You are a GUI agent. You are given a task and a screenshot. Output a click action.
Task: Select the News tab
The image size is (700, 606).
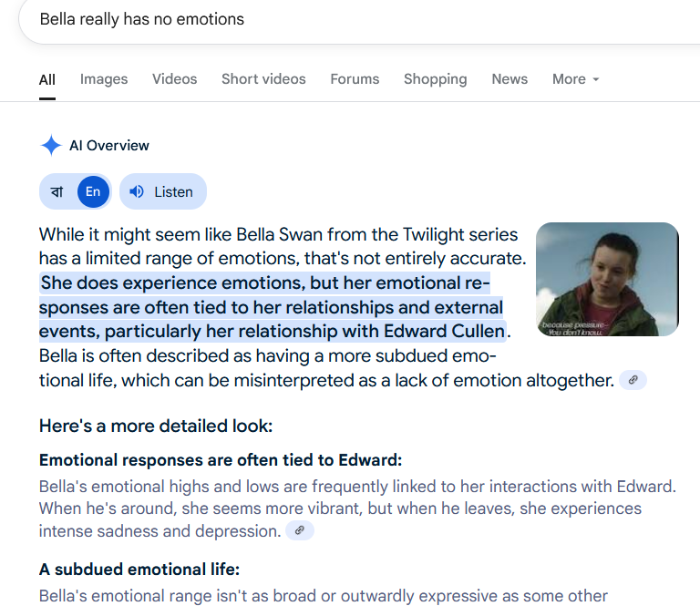[510, 79]
